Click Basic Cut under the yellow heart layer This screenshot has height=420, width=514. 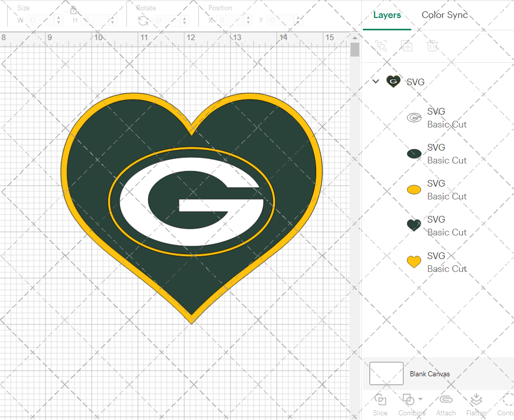pyautogui.click(x=447, y=268)
